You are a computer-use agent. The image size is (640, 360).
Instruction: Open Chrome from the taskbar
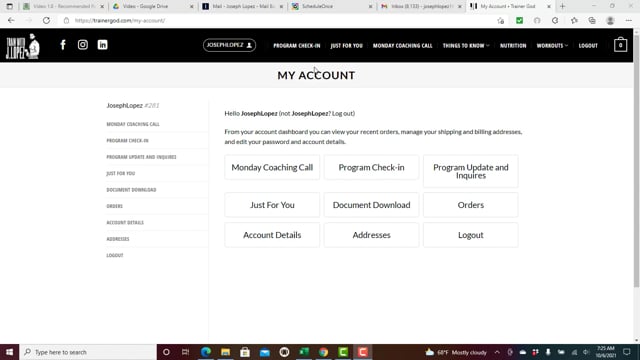[323, 352]
